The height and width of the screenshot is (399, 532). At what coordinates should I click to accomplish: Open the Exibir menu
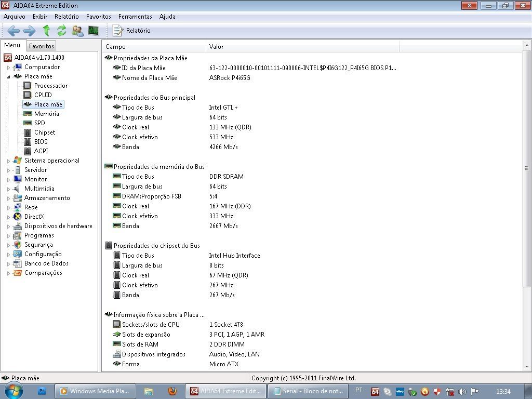coord(40,17)
